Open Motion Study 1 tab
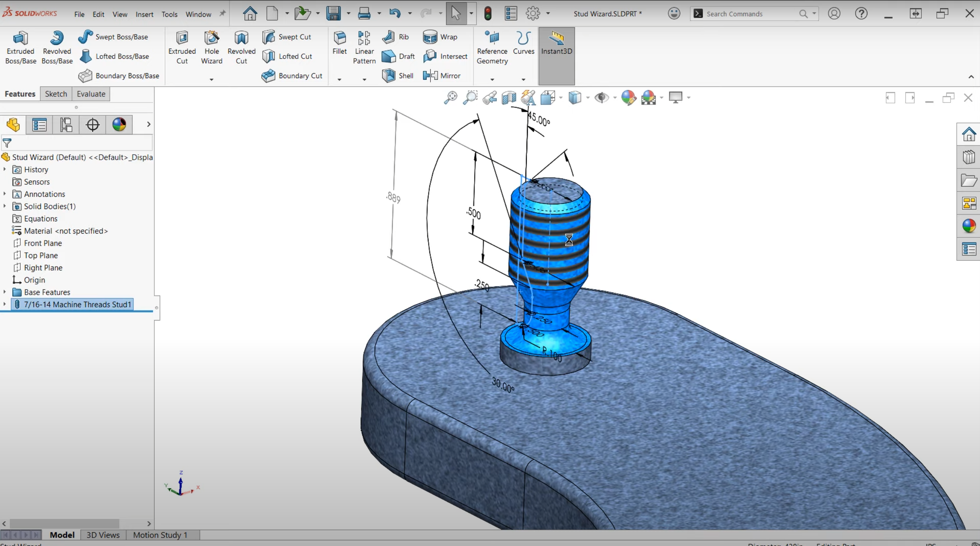The height and width of the screenshot is (546, 980). pos(160,535)
